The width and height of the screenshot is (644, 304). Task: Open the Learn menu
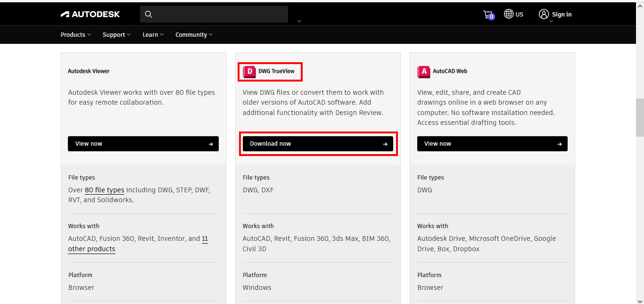tap(153, 35)
